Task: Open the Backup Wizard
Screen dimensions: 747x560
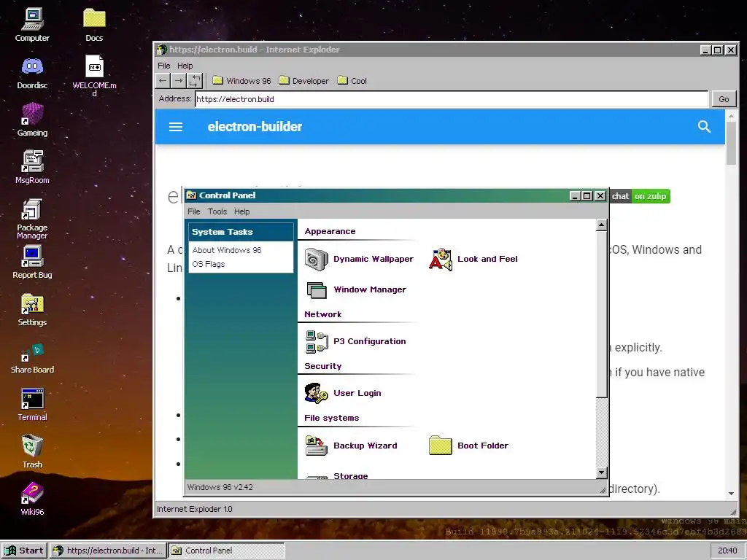Action: [x=351, y=446]
